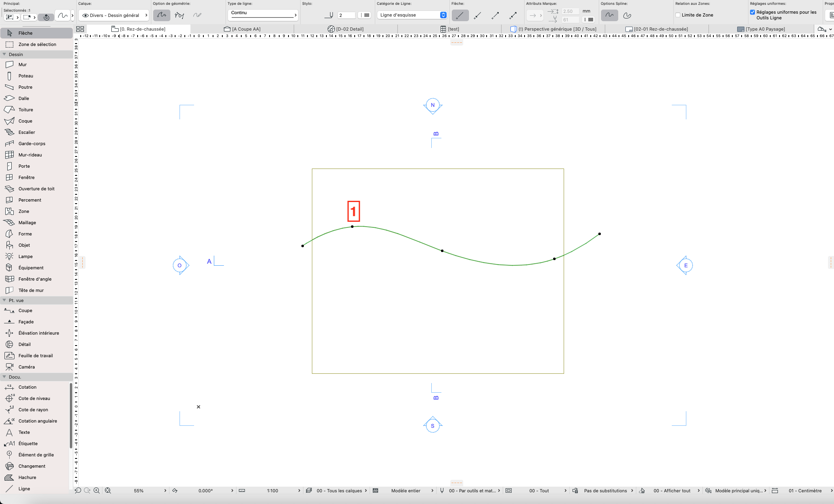Toggle the open spline option
The height and width of the screenshot is (504, 834).
pyautogui.click(x=609, y=15)
